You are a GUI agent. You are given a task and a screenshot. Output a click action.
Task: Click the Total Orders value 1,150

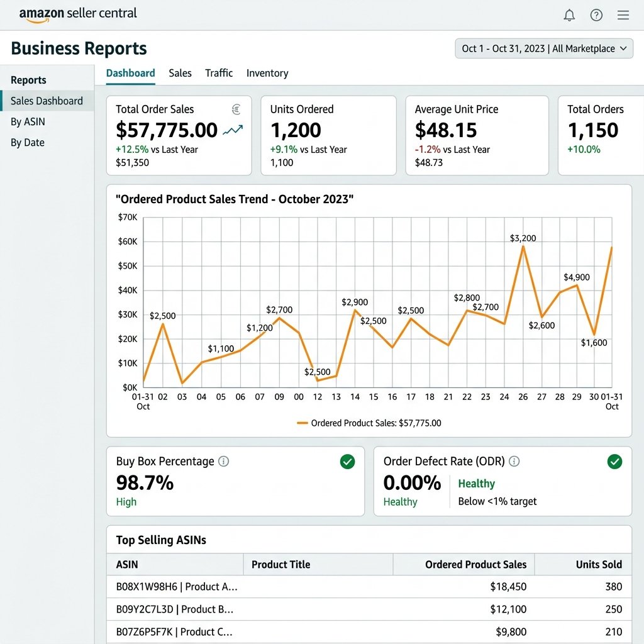pyautogui.click(x=592, y=130)
